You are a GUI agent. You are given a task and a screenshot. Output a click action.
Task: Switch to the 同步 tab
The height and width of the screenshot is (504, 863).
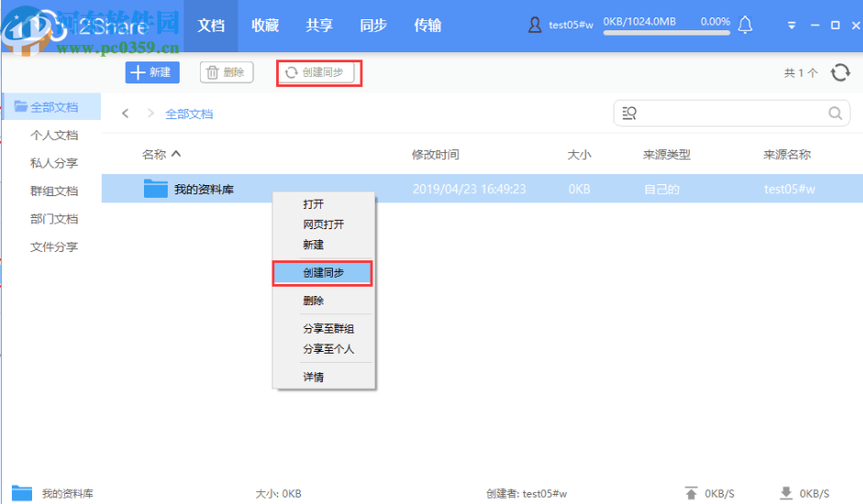[373, 26]
